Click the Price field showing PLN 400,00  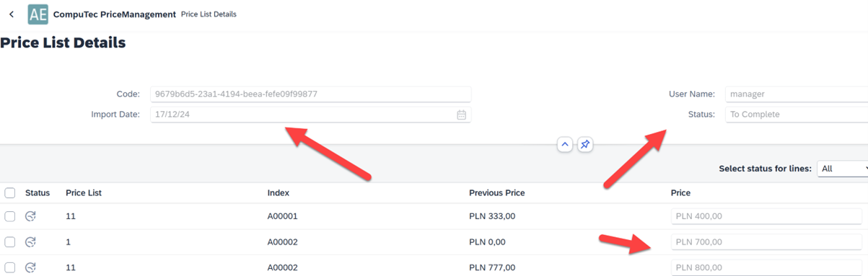pyautogui.click(x=766, y=216)
